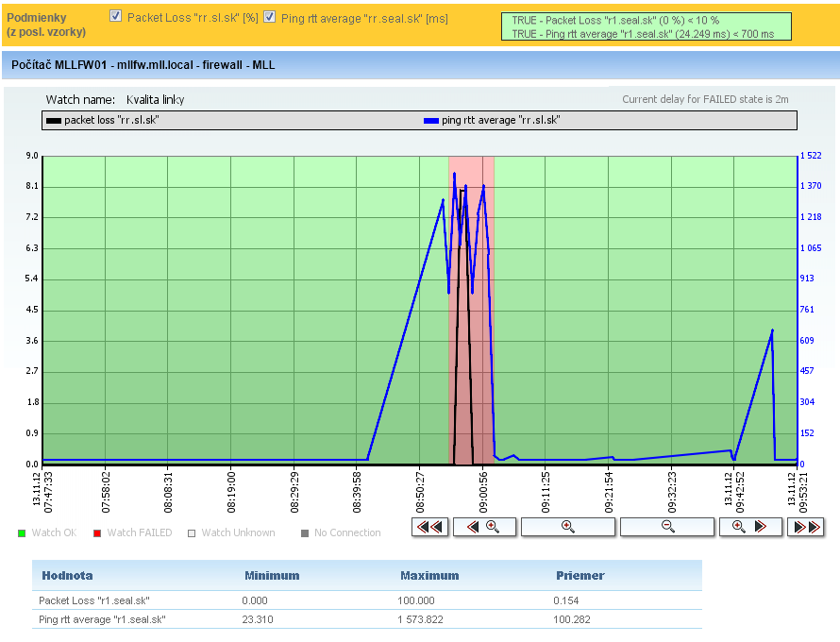Click the red Watch FAILED legend marker
Image resolution: width=840 pixels, height=642 pixels.
click(x=97, y=533)
